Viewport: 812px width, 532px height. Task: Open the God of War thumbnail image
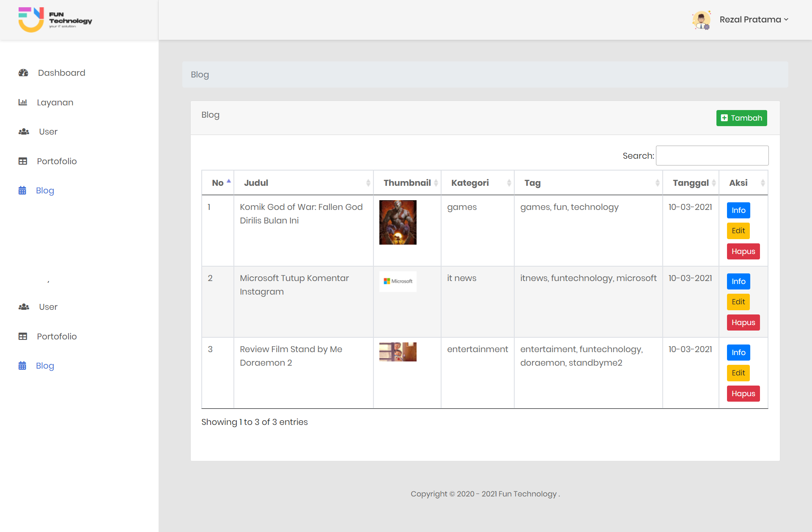398,223
